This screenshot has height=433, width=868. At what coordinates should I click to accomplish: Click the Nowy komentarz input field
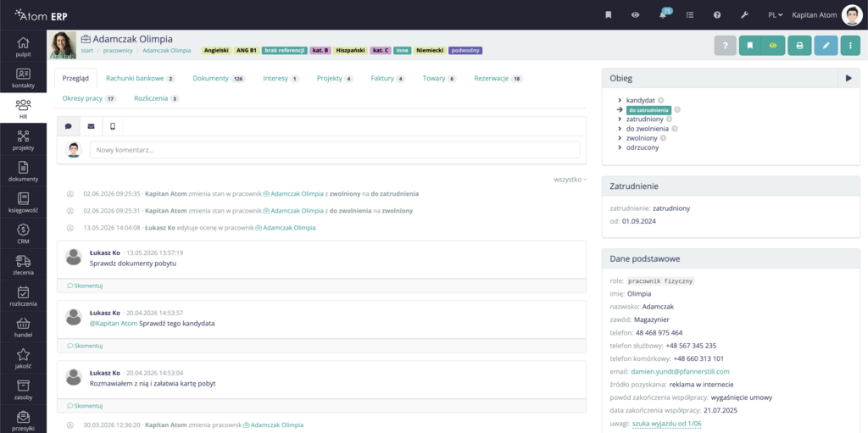click(x=335, y=150)
